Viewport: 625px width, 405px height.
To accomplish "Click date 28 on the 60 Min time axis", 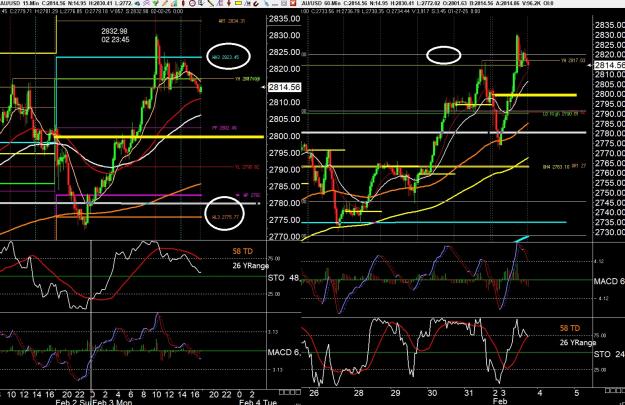I will tap(358, 393).
